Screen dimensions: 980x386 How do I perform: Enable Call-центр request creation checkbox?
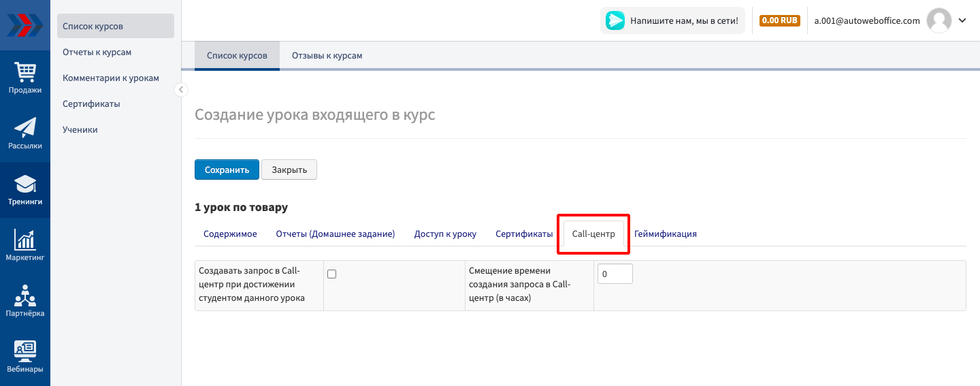332,274
